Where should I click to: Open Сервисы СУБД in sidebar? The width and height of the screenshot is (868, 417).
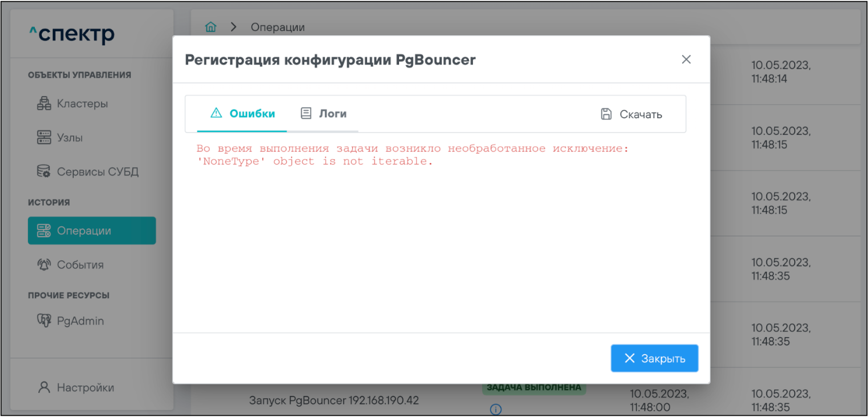click(x=97, y=171)
